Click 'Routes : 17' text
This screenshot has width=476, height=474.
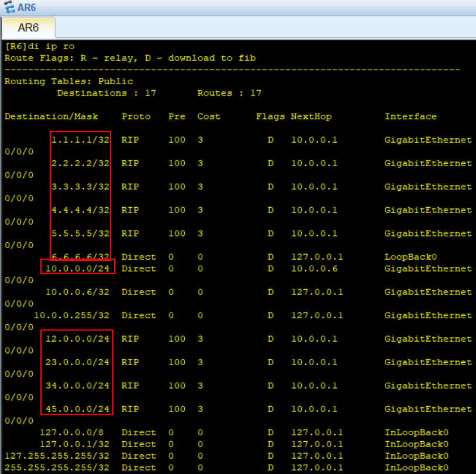(x=229, y=93)
